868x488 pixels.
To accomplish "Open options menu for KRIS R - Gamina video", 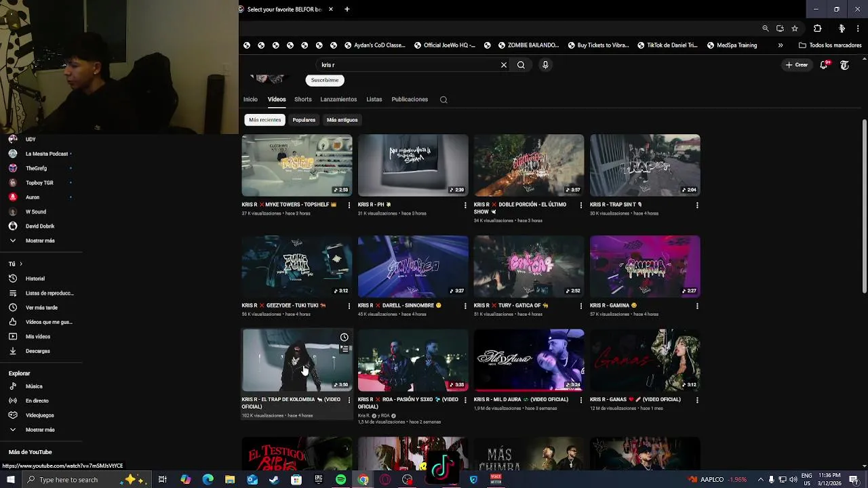I will point(697,306).
